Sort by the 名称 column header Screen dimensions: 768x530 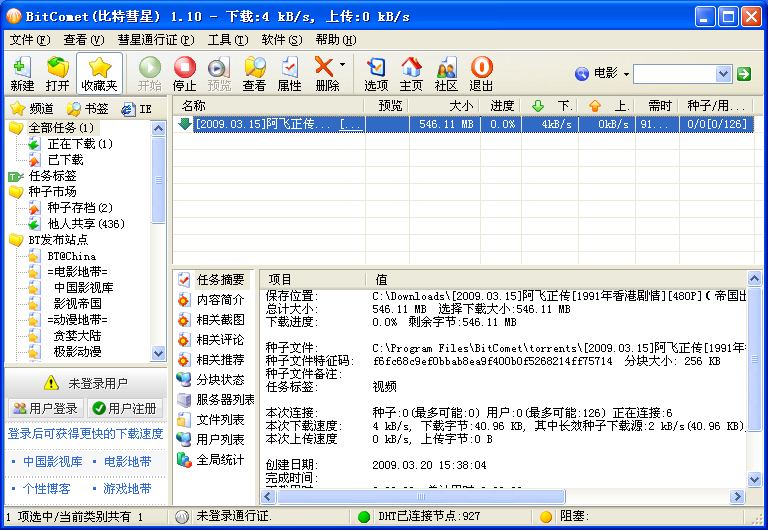(x=268, y=106)
